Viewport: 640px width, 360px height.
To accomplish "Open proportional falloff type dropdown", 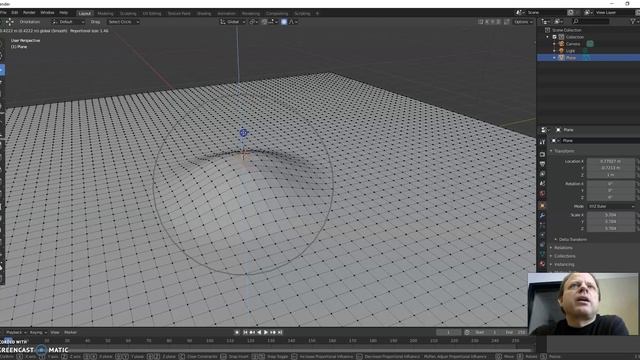I will (x=294, y=22).
